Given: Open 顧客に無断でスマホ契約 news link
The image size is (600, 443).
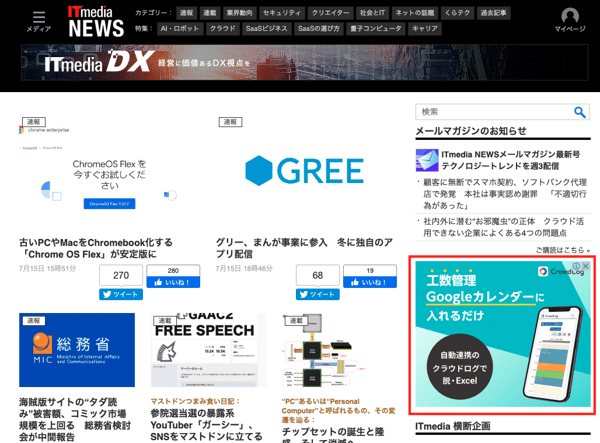Looking at the screenshot, I should tap(504, 194).
